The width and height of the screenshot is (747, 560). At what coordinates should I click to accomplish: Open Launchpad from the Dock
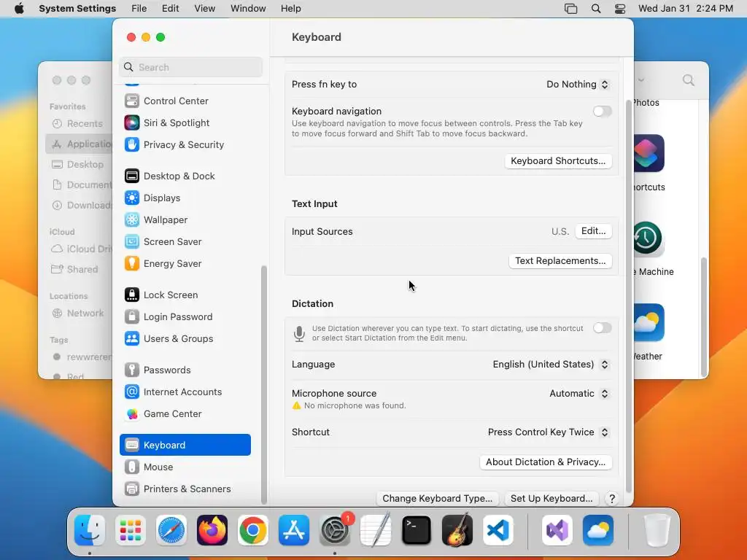pos(131,530)
